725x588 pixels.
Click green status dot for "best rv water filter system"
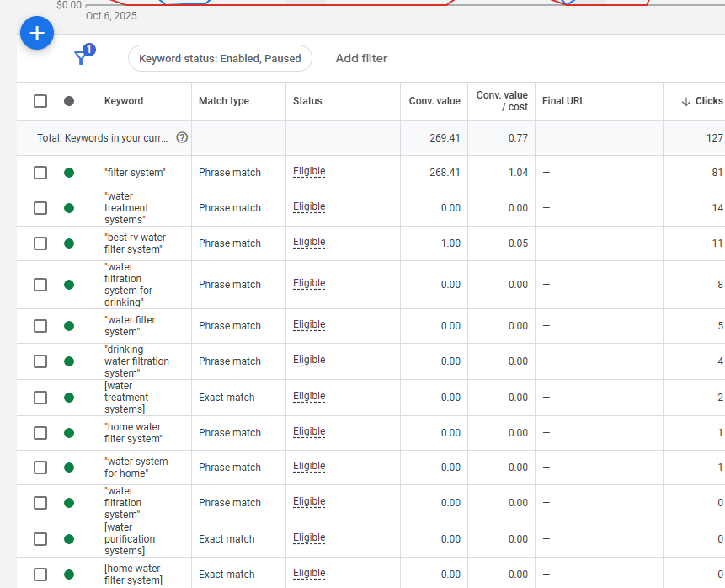[69, 243]
